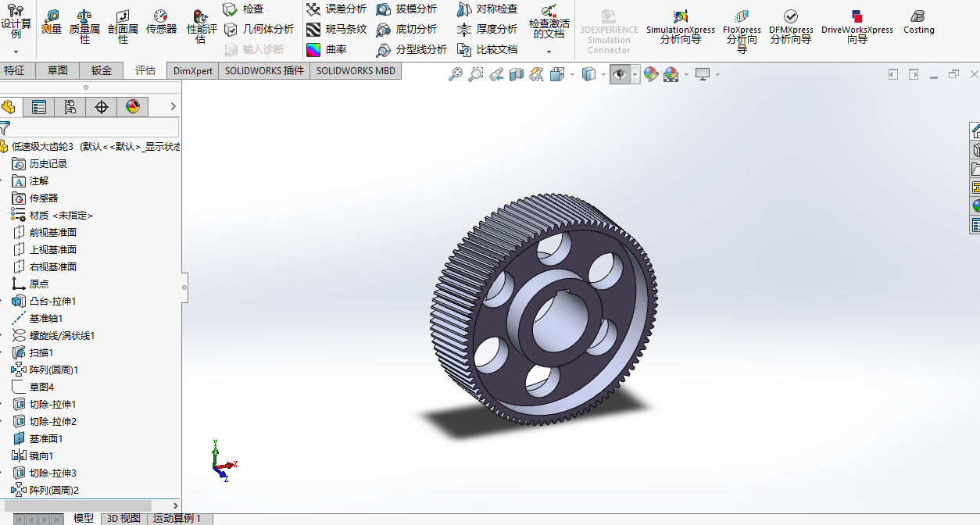Toggle 斑马条纹 zebra stripes

click(336, 29)
